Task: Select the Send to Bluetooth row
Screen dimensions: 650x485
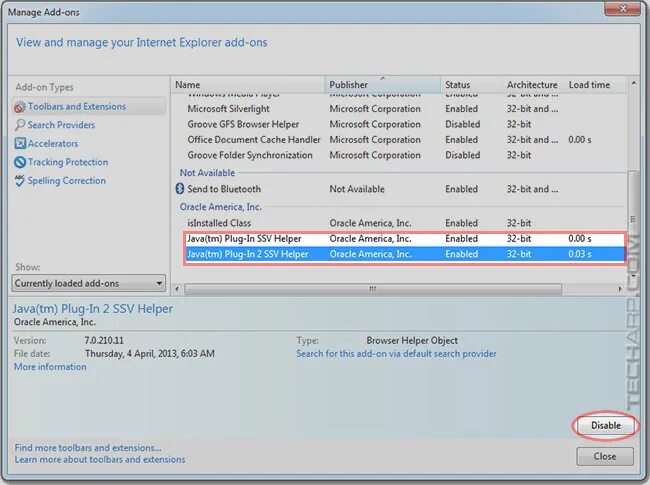Action: 400,189
